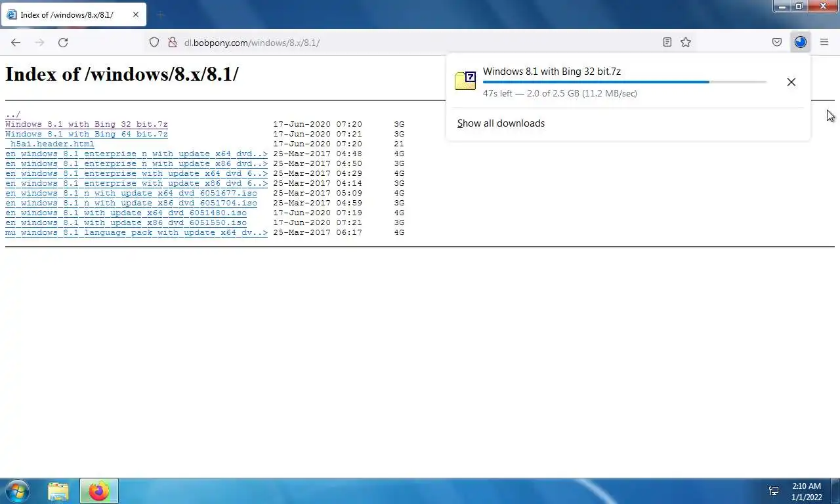
Task: Open the tracking protection shield icon
Action: pos(154,42)
